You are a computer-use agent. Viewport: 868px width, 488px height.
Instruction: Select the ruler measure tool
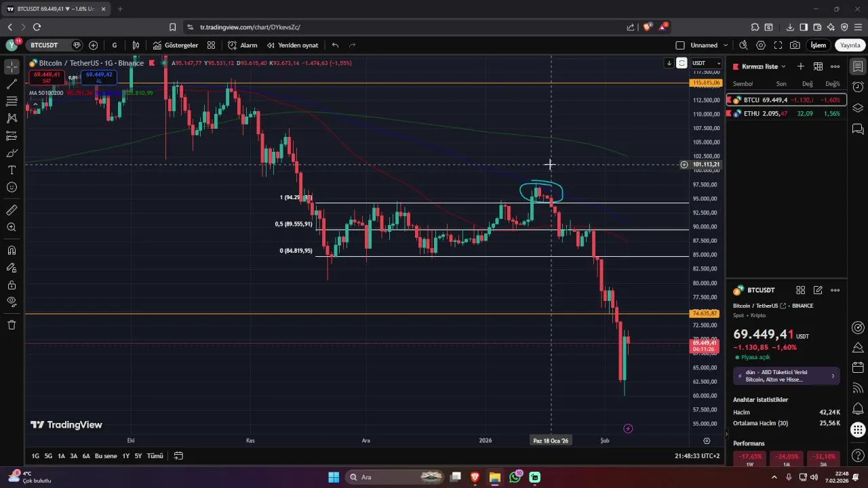pos(12,210)
